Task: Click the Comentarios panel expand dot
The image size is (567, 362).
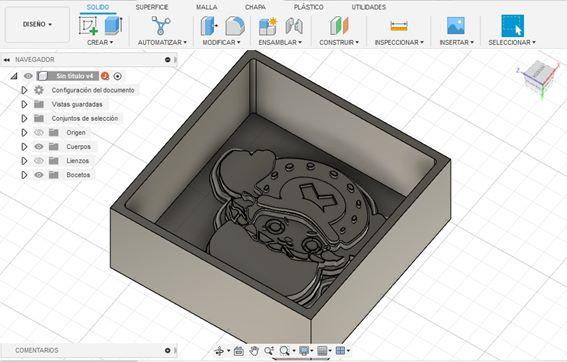Action: coord(167,350)
